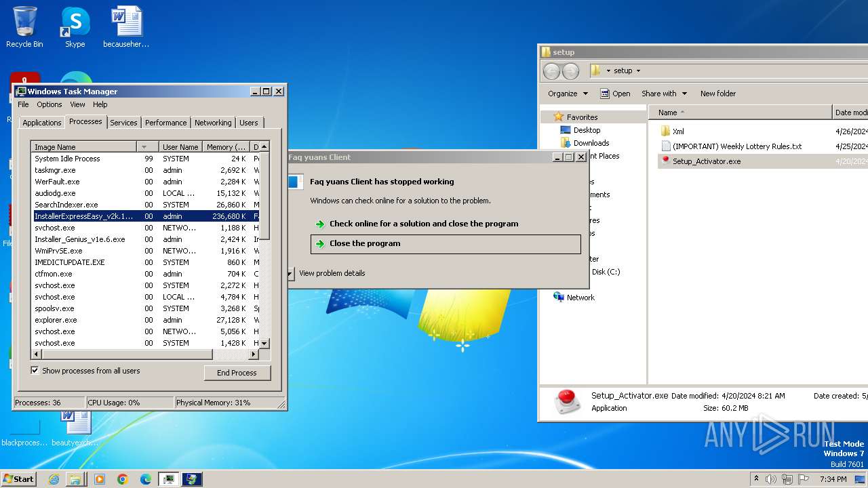The width and height of the screenshot is (868, 488).
Task: Switch to the Networking tab
Action: (213, 123)
